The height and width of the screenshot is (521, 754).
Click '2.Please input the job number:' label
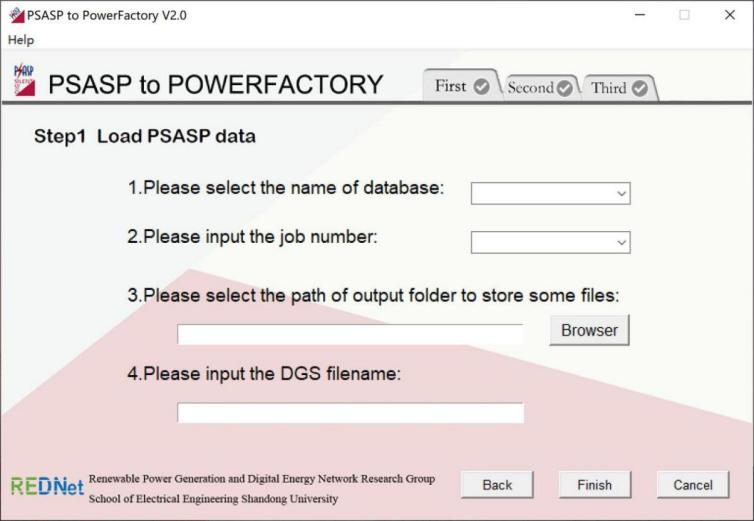coord(252,237)
